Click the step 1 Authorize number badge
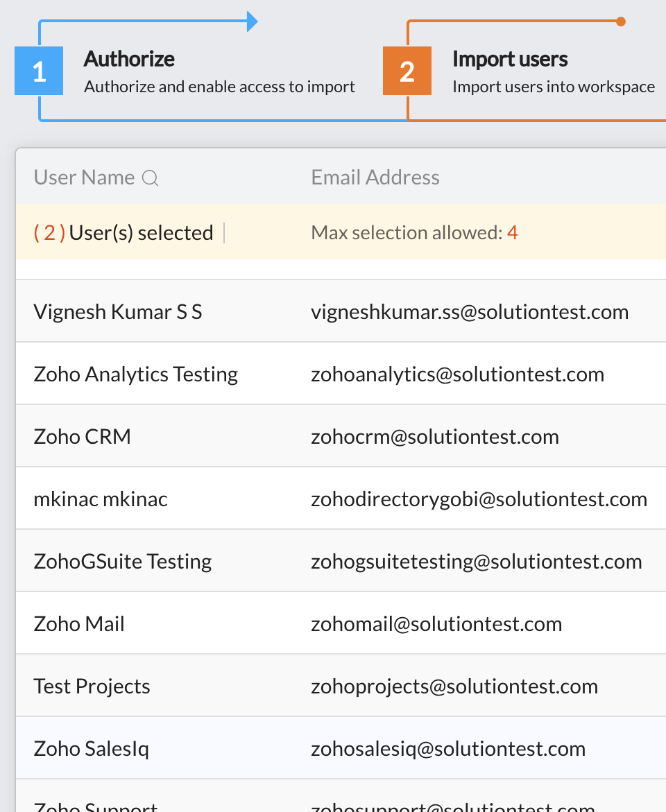The height and width of the screenshot is (812, 666). click(39, 71)
